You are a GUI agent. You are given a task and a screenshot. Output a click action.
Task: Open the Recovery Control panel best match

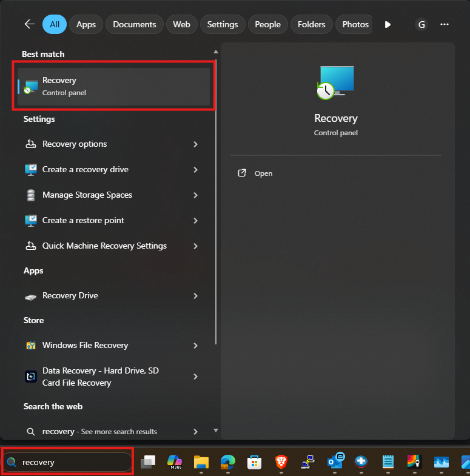click(x=114, y=86)
